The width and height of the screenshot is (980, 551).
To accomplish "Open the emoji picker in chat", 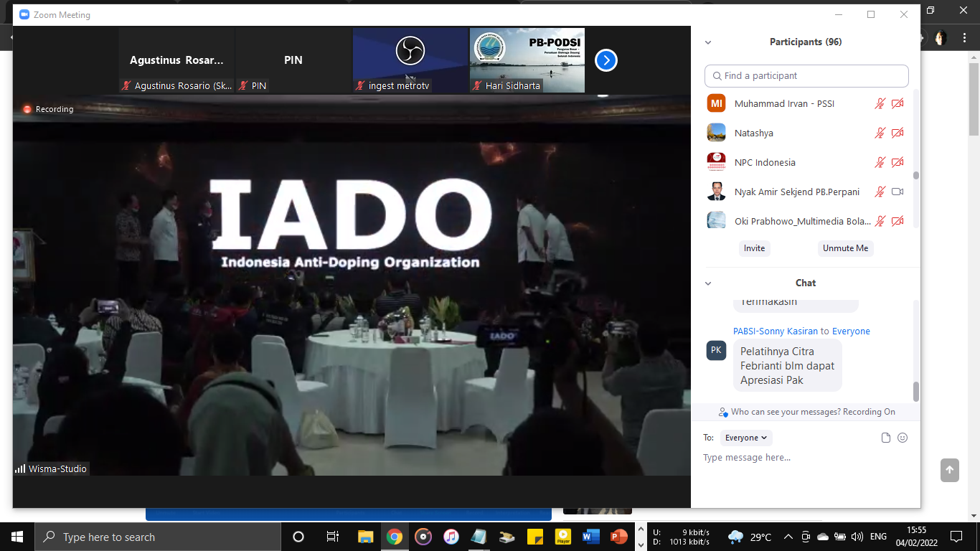I will (903, 438).
